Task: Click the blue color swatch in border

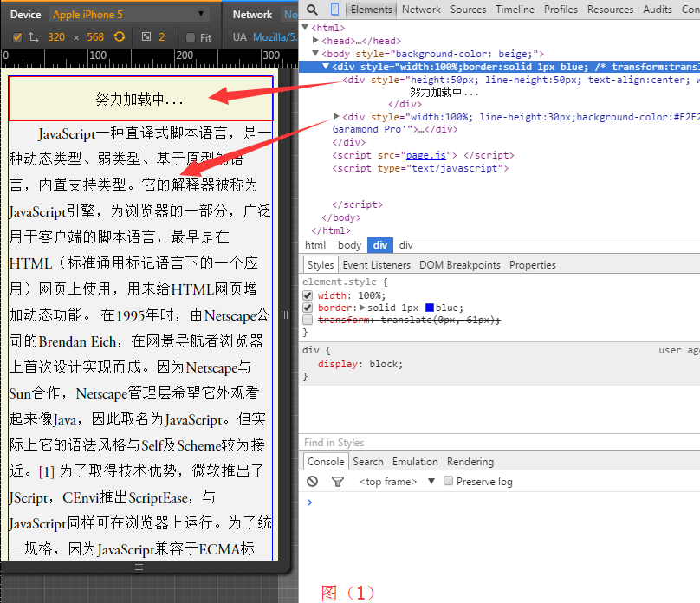Action: pos(430,308)
